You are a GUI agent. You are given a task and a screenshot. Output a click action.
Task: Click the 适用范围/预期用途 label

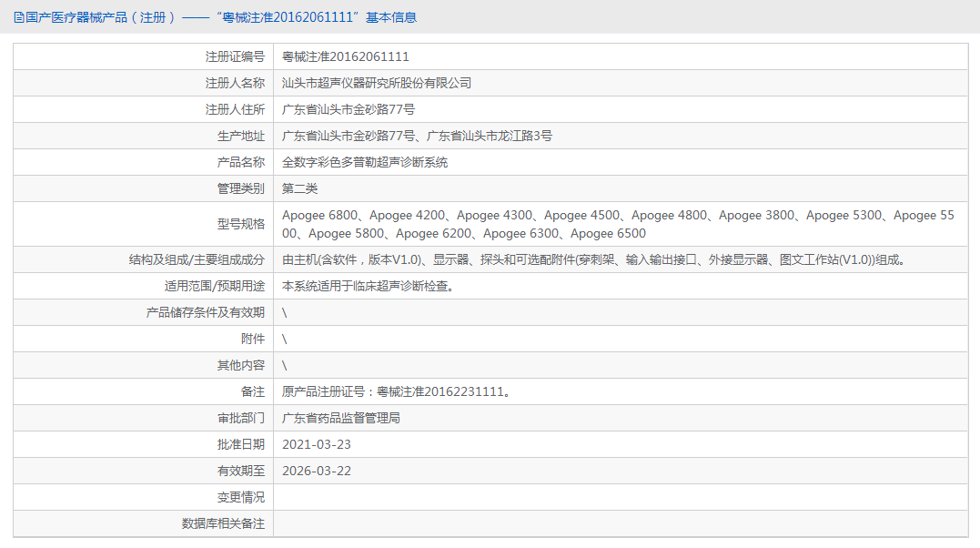click(x=215, y=286)
